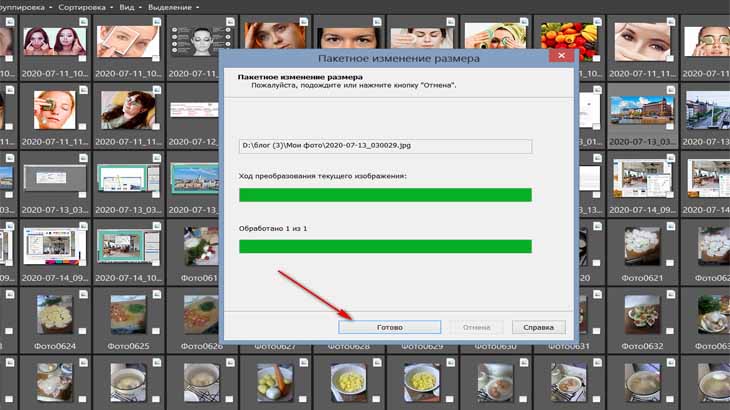Tick the checkbox on the framed eye thumbnail
The width and height of the screenshot is (730, 410).
[156, 59]
